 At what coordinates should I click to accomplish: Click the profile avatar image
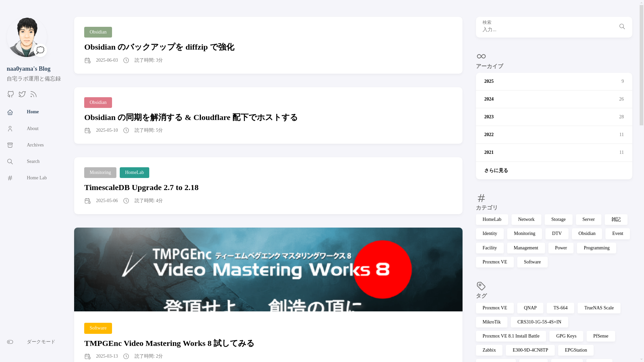click(27, 37)
